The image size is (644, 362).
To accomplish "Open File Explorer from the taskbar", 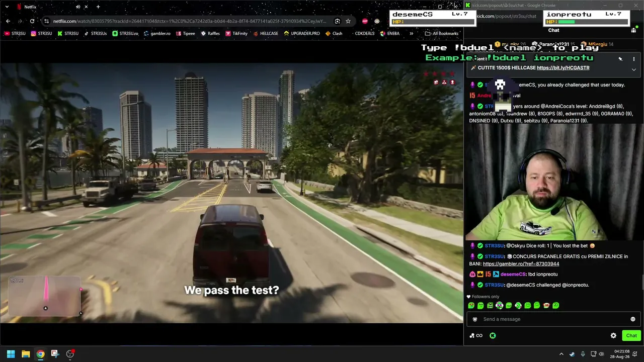I will pyautogui.click(x=26, y=354).
